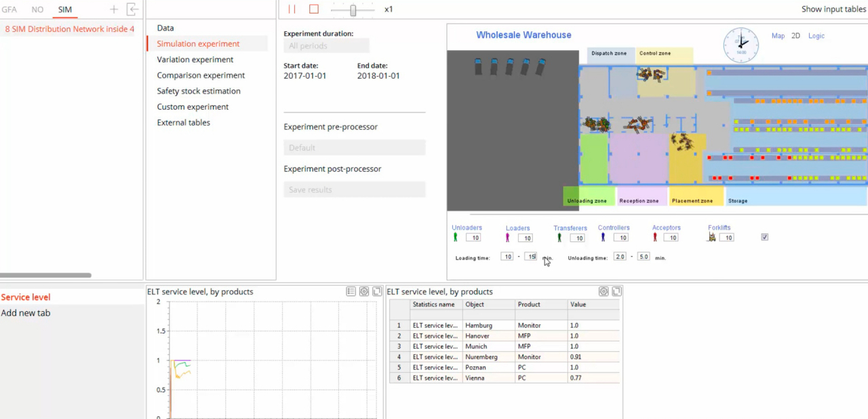Maximize the ELT service level table panel

click(616, 292)
